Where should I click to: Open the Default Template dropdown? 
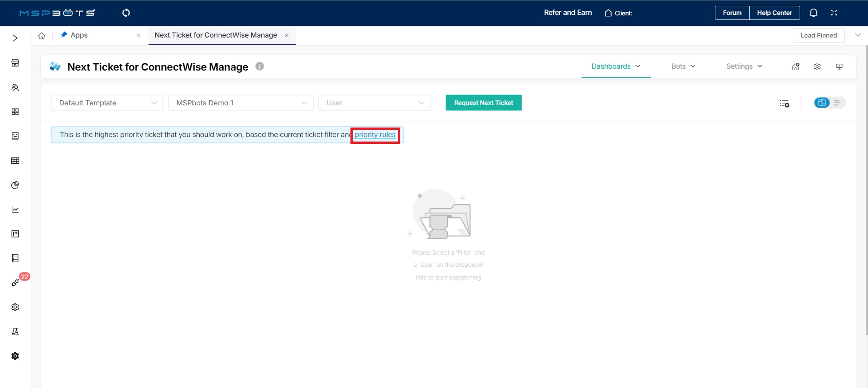pyautogui.click(x=107, y=103)
